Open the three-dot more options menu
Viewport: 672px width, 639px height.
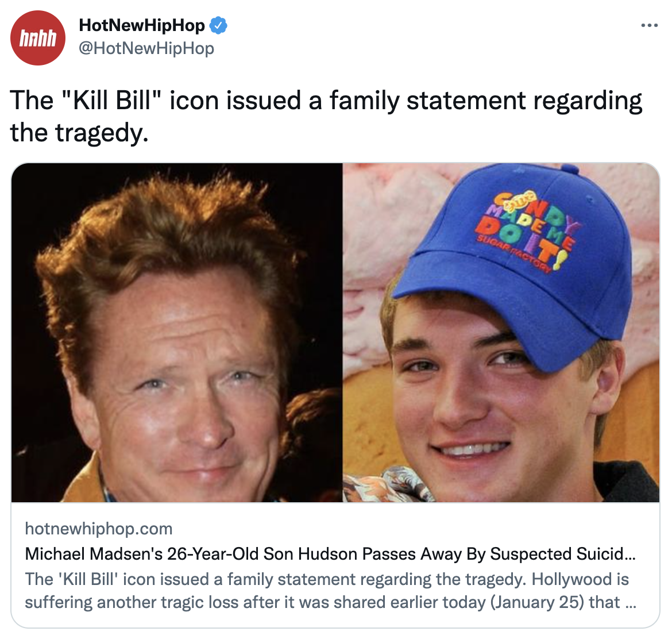[x=649, y=26]
